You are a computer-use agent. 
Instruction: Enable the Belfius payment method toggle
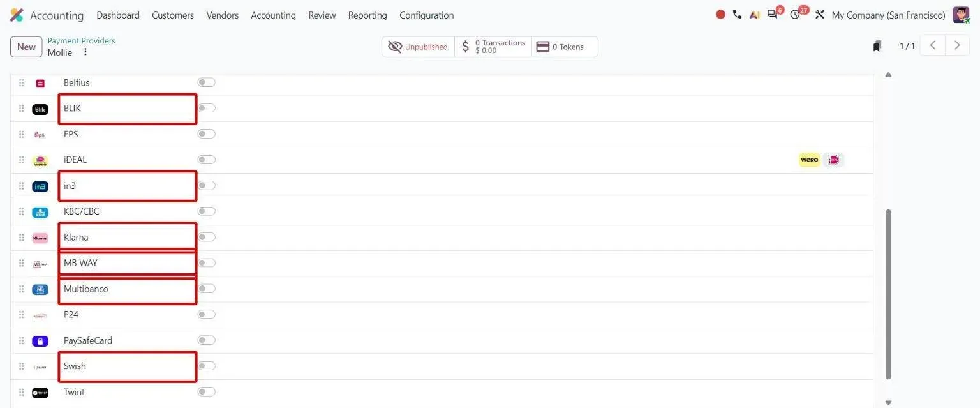(x=206, y=82)
